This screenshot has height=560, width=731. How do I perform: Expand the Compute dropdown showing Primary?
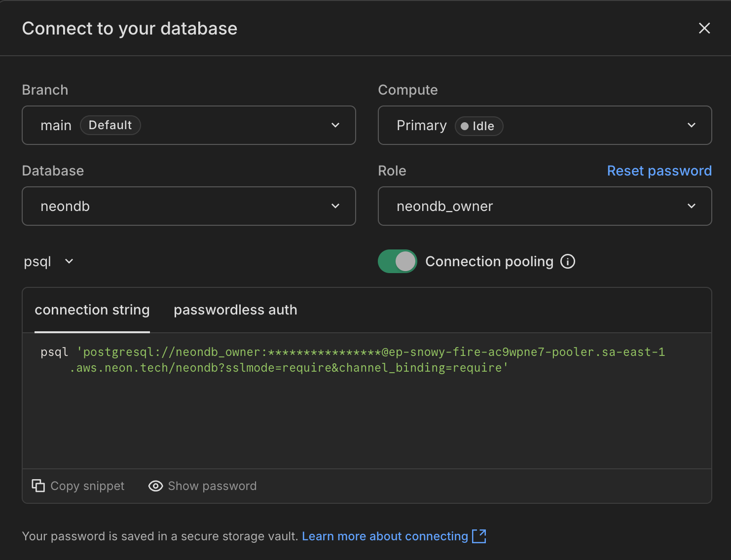click(545, 125)
